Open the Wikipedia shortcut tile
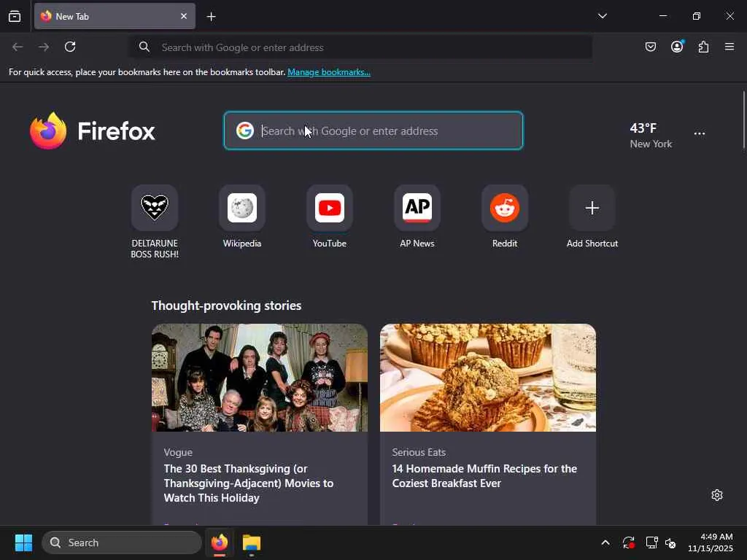This screenshot has height=560, width=747. point(242,217)
